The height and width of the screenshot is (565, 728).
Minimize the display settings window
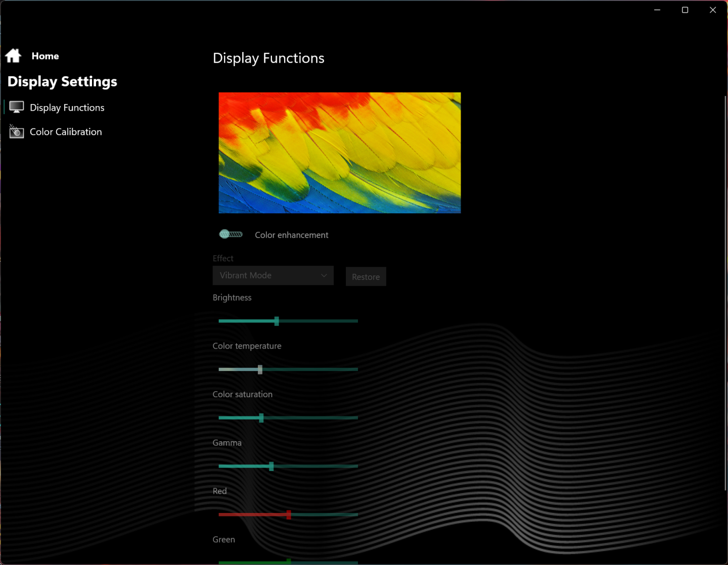click(x=657, y=10)
